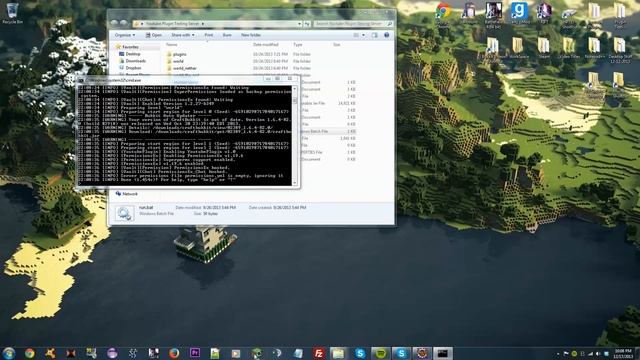Click the cmd window scrollbar up arrow

[295, 89]
